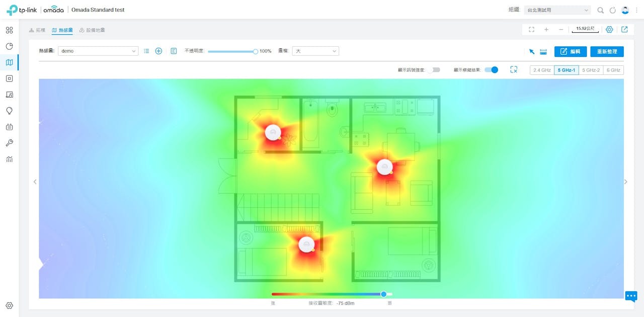Select the 5 GHz-1 band
The height and width of the screenshot is (317, 644).
567,70
